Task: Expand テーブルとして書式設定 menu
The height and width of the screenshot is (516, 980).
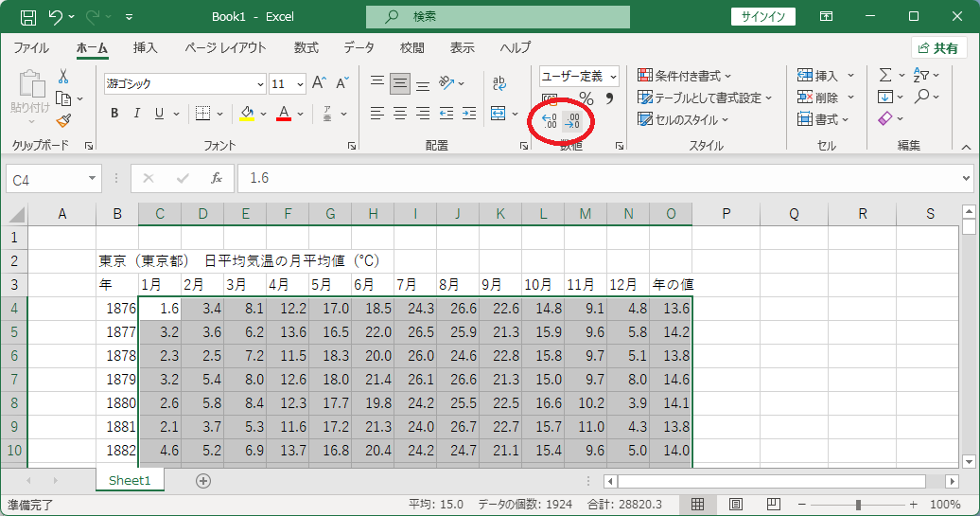Action: (x=705, y=98)
